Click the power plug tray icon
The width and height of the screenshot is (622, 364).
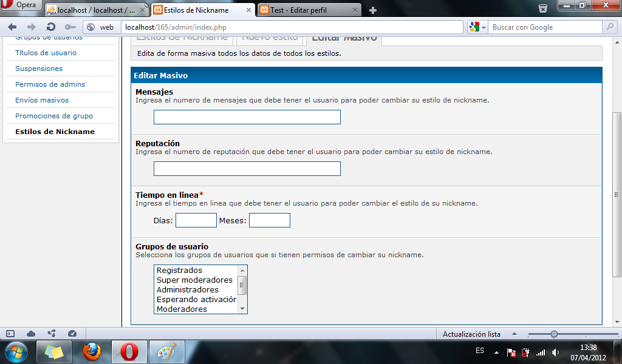525,352
